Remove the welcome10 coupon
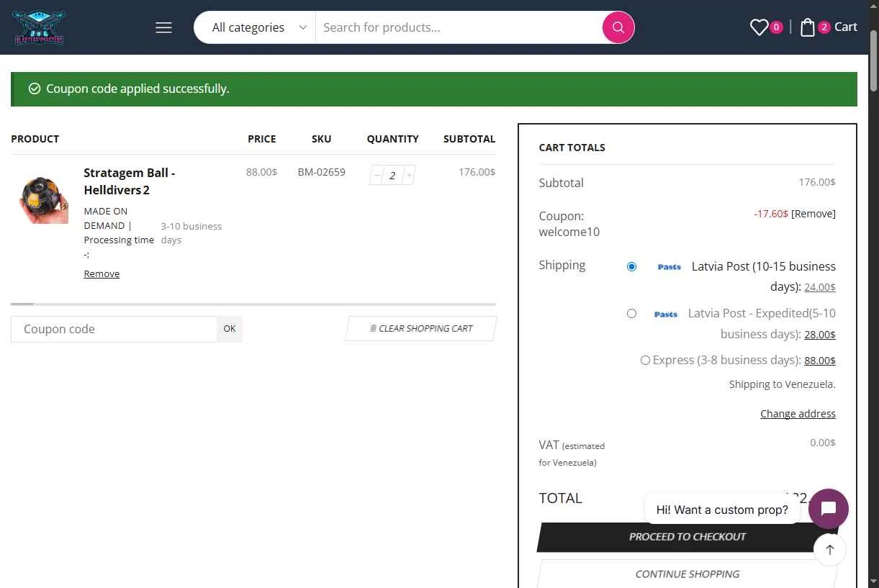 pyautogui.click(x=813, y=214)
